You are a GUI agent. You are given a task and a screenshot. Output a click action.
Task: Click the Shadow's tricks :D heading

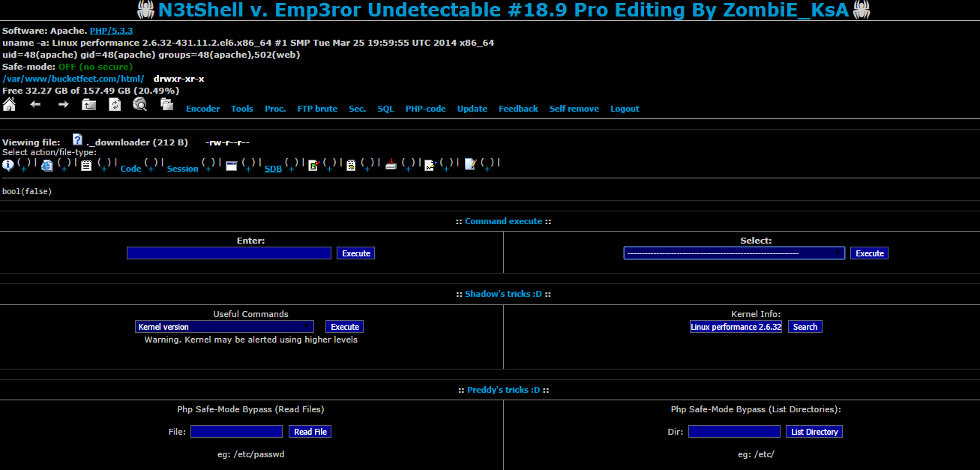(503, 294)
